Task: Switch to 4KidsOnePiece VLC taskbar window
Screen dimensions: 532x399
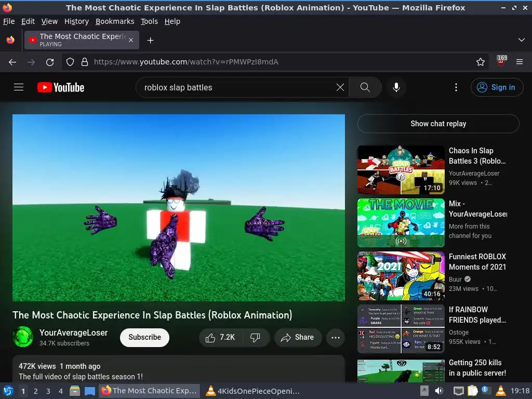Action: point(253,391)
